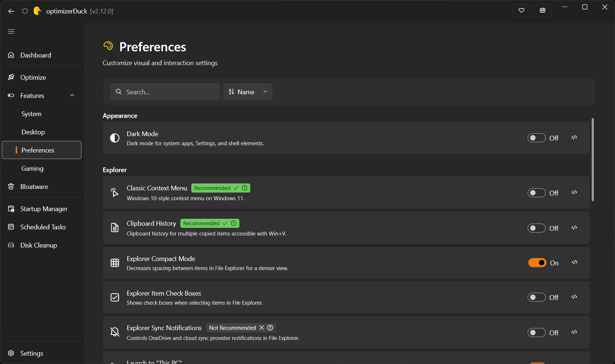Toggle the Explorer Sync Notifications switch
Viewport: 615px width, 364px height.
click(537, 333)
